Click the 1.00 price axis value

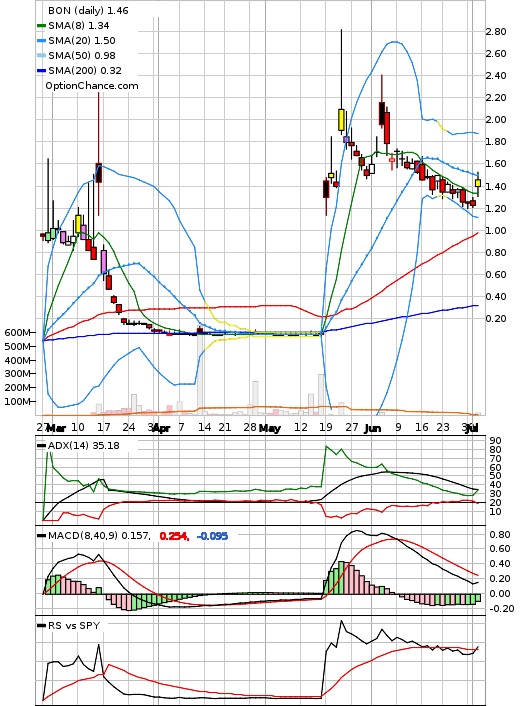point(496,231)
